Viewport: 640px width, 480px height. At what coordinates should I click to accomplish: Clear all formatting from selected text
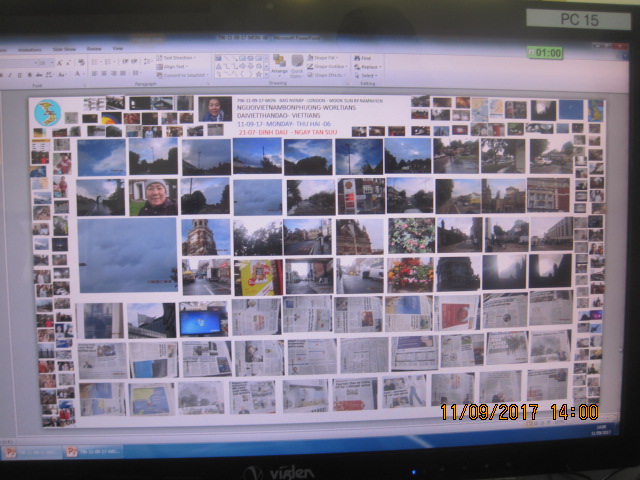click(81, 62)
